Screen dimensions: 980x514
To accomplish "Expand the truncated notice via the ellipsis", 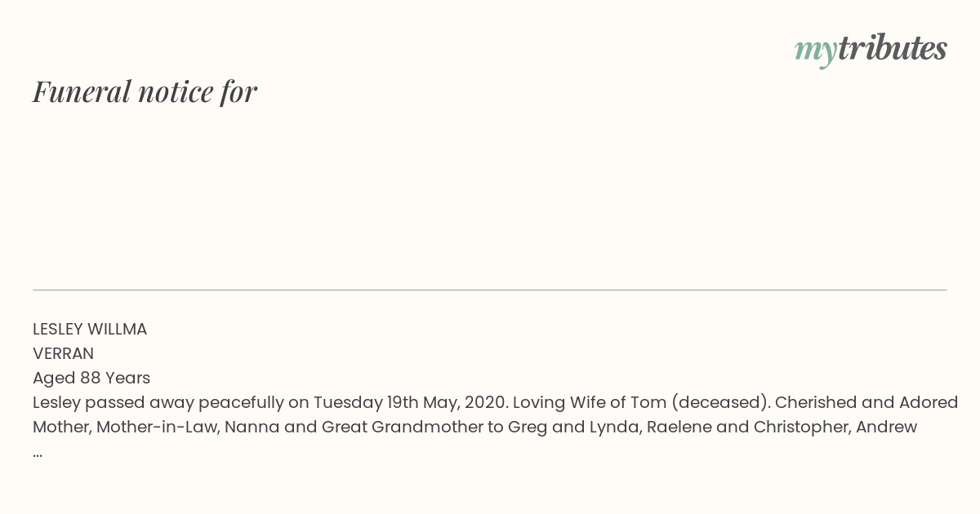I will 38,454.
